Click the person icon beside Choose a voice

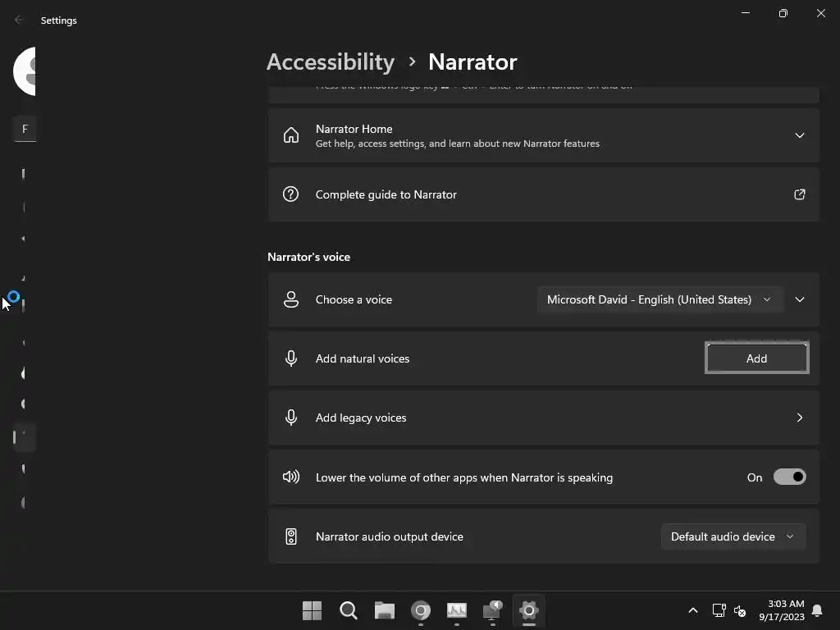tap(291, 299)
